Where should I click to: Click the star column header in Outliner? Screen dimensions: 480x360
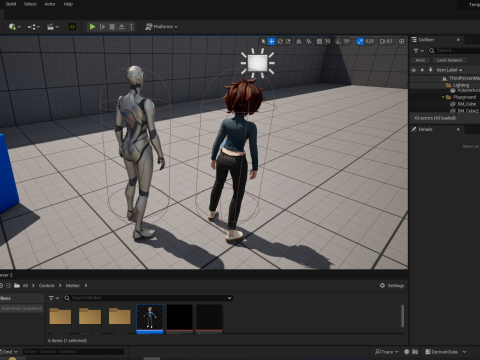422,70
